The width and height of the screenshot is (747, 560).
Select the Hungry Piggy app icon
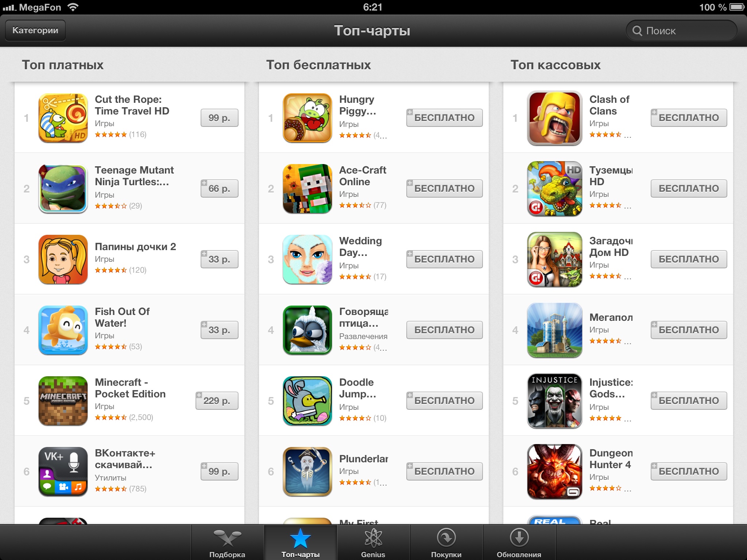pyautogui.click(x=307, y=118)
